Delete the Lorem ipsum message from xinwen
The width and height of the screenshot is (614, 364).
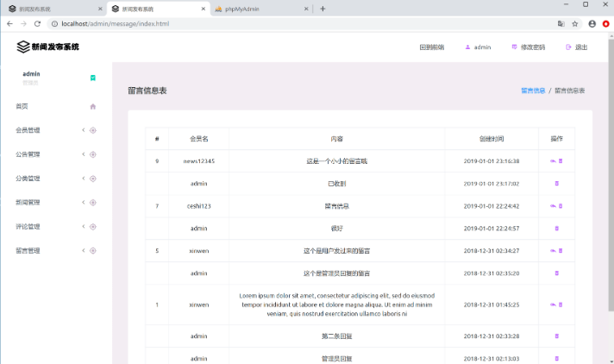tap(560, 304)
